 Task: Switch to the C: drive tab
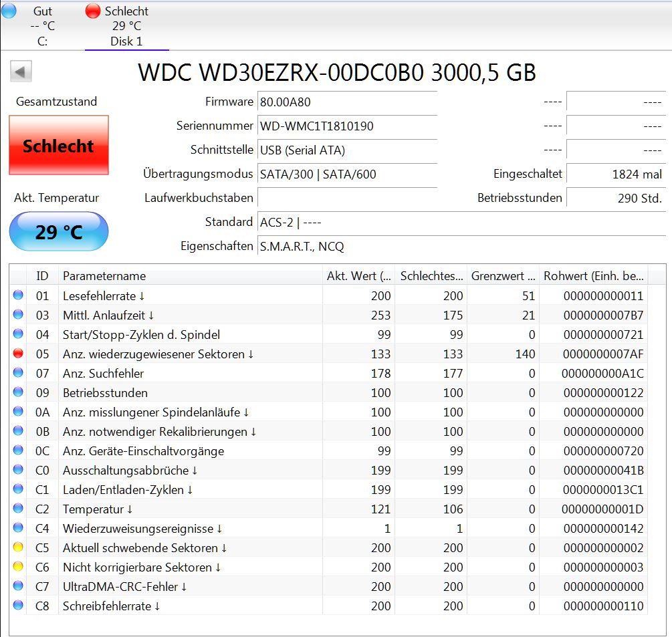42,25
